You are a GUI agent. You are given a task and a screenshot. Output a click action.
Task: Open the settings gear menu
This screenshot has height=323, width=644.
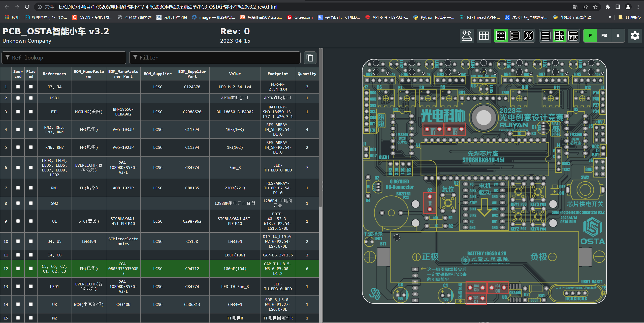[x=635, y=36]
